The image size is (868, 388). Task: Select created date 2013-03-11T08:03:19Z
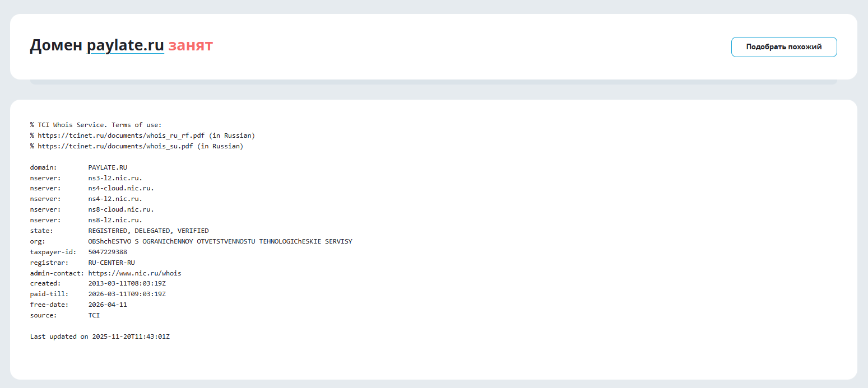(x=127, y=284)
